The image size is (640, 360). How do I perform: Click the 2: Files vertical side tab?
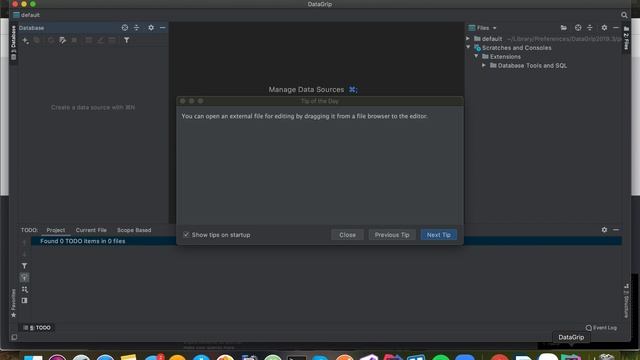click(x=626, y=38)
